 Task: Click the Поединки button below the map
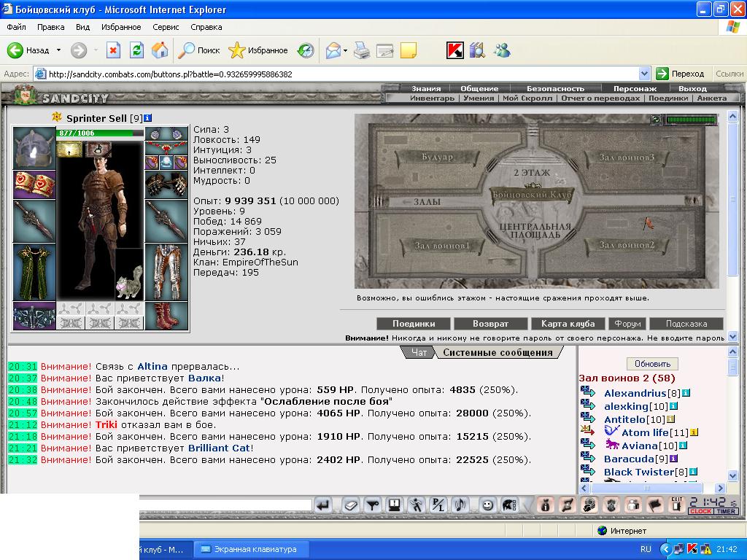(414, 324)
